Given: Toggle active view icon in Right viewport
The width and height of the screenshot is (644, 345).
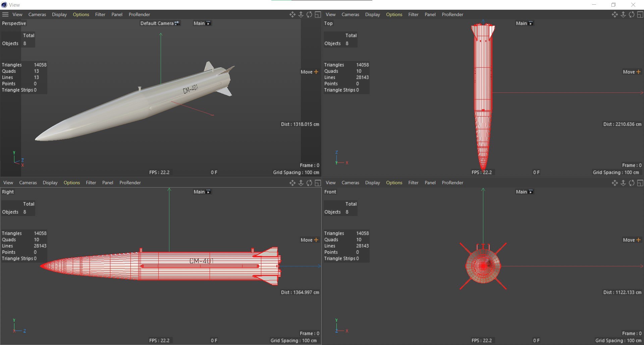Looking at the screenshot, I should pyautogui.click(x=318, y=183).
